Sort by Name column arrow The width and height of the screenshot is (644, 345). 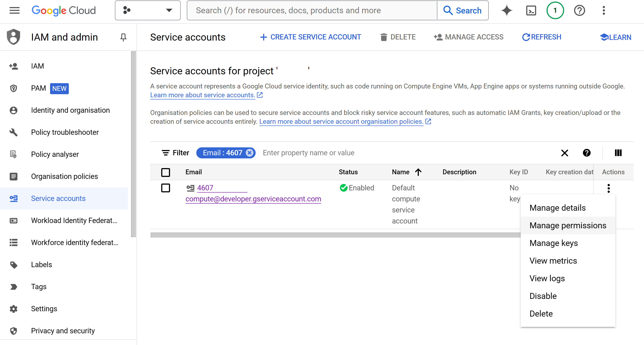coord(418,172)
